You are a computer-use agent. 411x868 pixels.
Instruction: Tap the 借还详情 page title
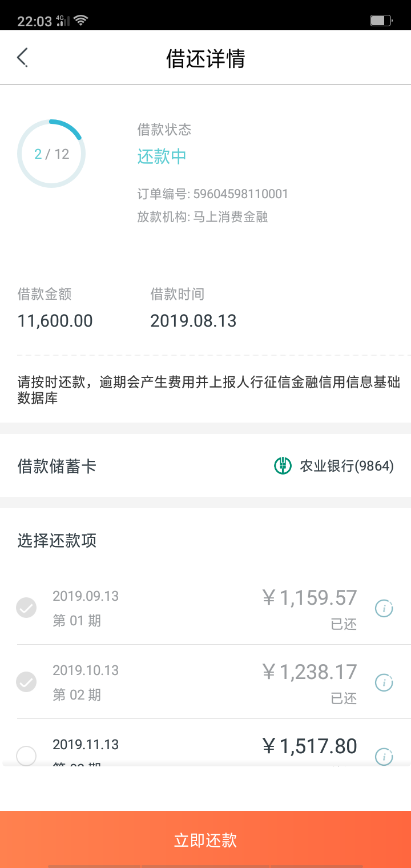point(205,58)
